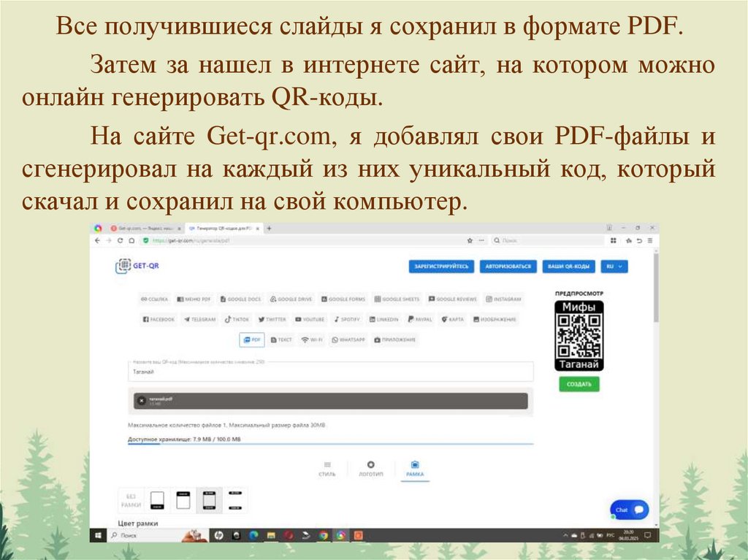Choose Google Forms QR type

pyautogui.click(x=343, y=299)
